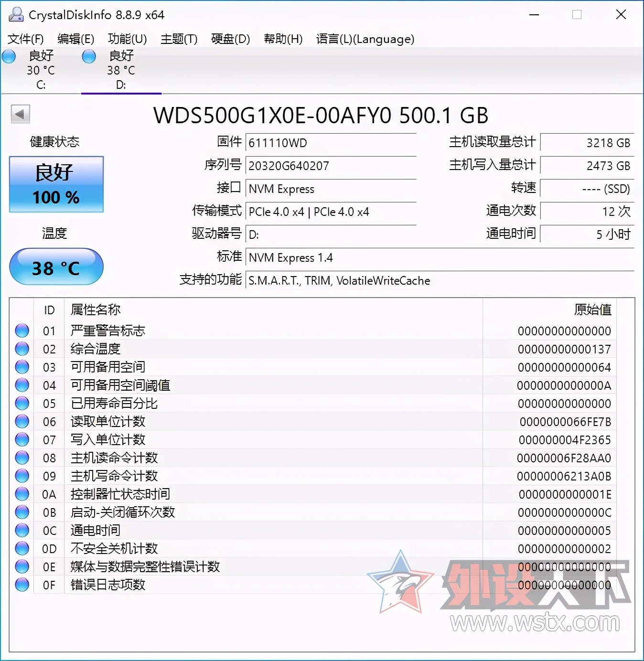644x661 pixels.
Task: Open the 硬盘(D) menu
Action: pos(230,39)
